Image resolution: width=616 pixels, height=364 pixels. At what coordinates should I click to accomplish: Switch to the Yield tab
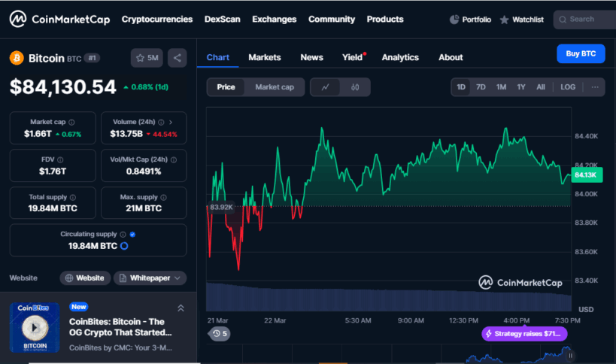[x=353, y=57]
